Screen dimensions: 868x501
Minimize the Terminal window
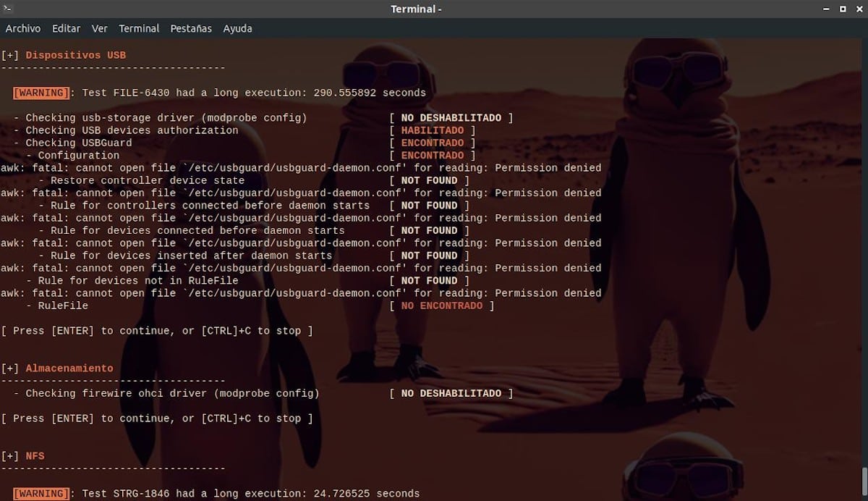coord(826,9)
